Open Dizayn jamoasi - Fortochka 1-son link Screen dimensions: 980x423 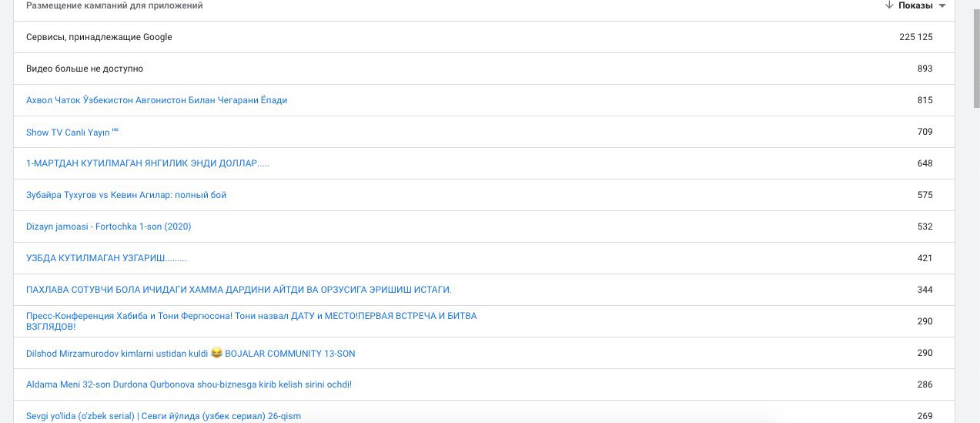coord(109,227)
